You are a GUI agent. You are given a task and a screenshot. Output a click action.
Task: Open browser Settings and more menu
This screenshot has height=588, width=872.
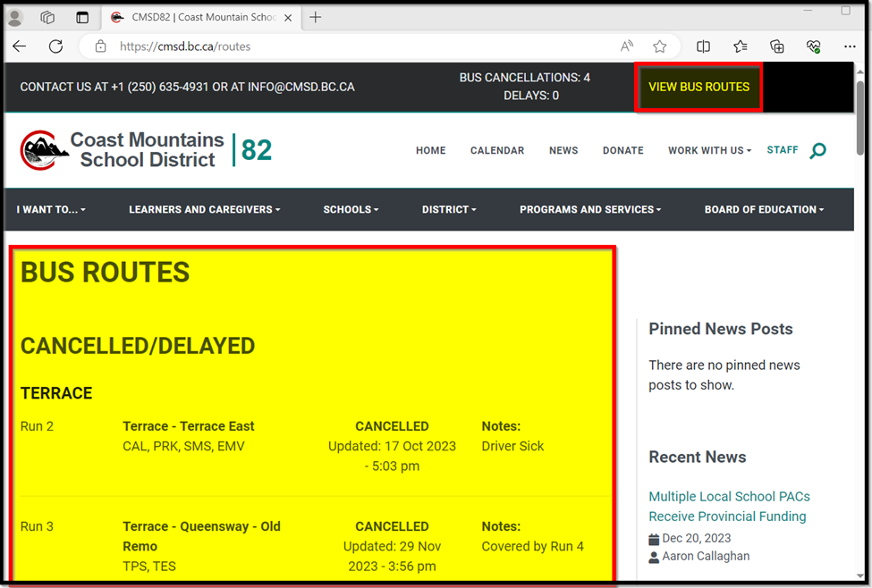coord(850,46)
